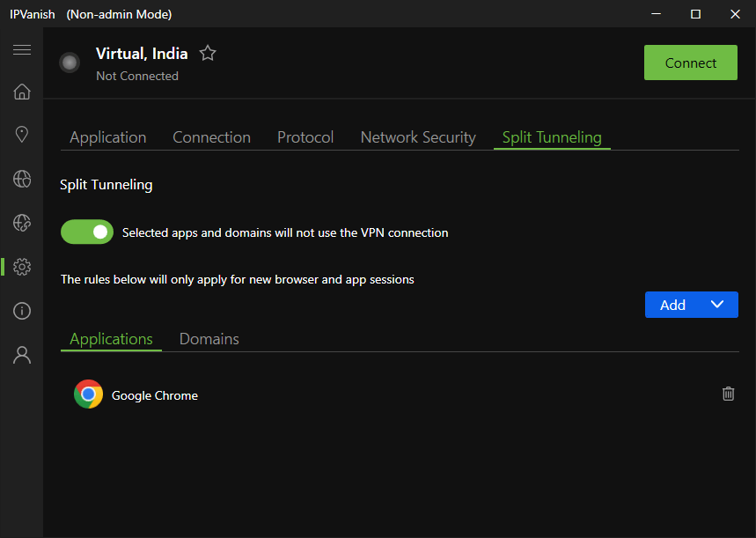Click the 'Selected apps and domains' label
The width and height of the screenshot is (756, 538).
point(285,233)
